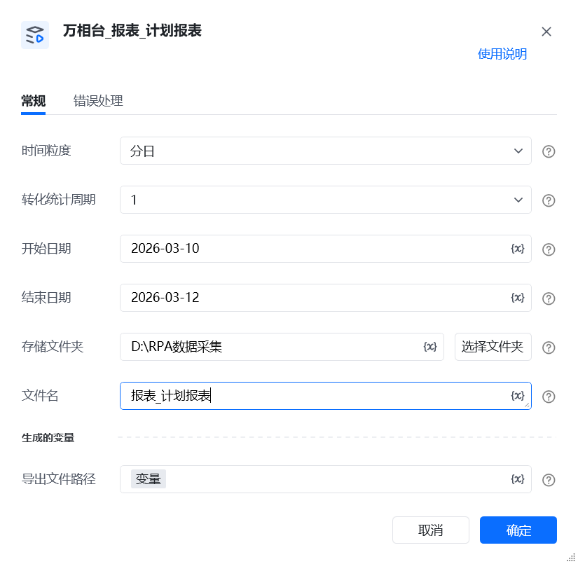Switch to the 错误处理 tab
This screenshot has width=578, height=565.
point(98,101)
